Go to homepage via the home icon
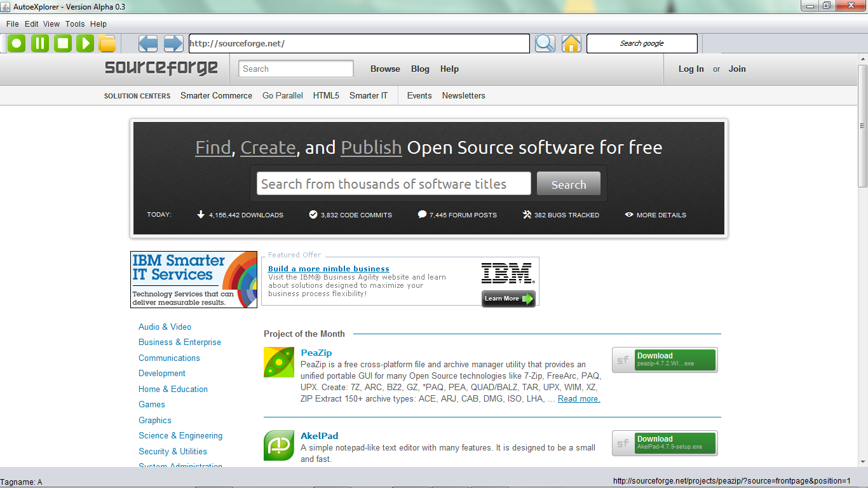The height and width of the screenshot is (488, 868). click(x=571, y=43)
